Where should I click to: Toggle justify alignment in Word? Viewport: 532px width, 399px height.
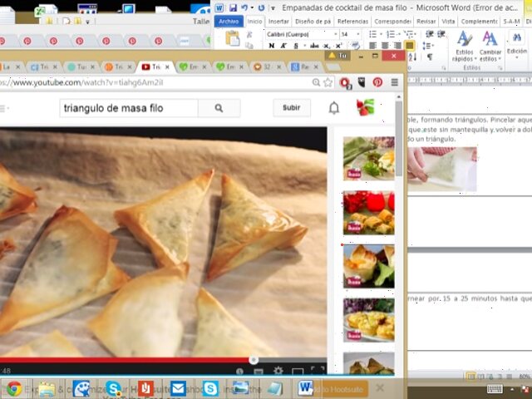click(x=410, y=46)
